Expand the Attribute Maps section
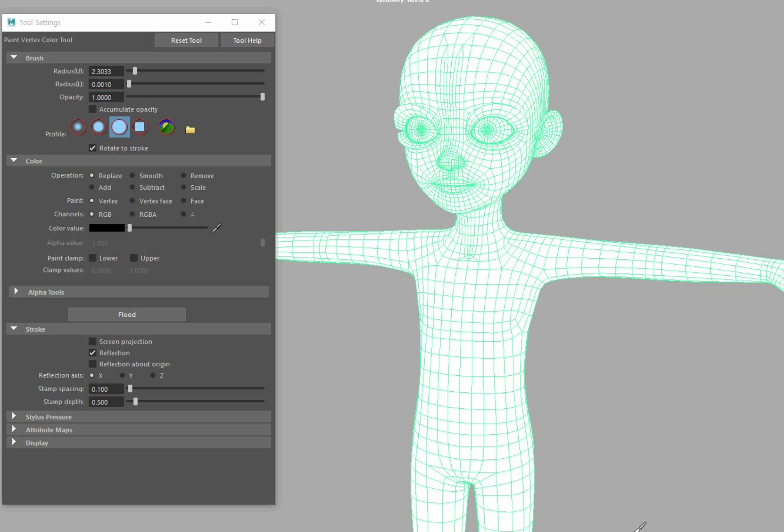Screen dimensions: 784x532 coord(14,429)
